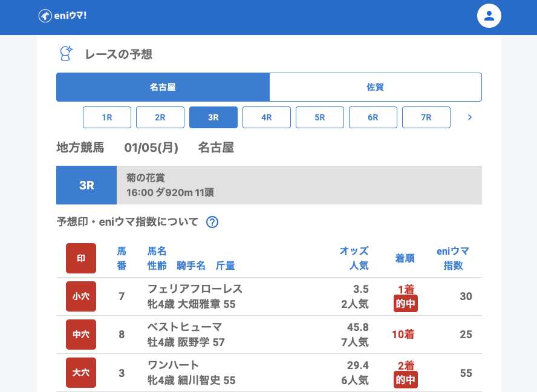The image size is (537, 392).
Task: Select race 1R
Action: click(107, 117)
